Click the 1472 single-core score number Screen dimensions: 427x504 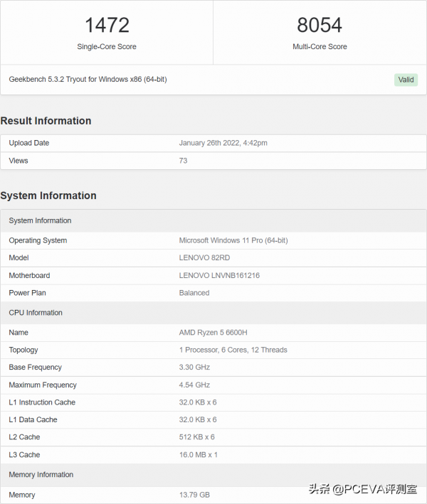coord(107,26)
